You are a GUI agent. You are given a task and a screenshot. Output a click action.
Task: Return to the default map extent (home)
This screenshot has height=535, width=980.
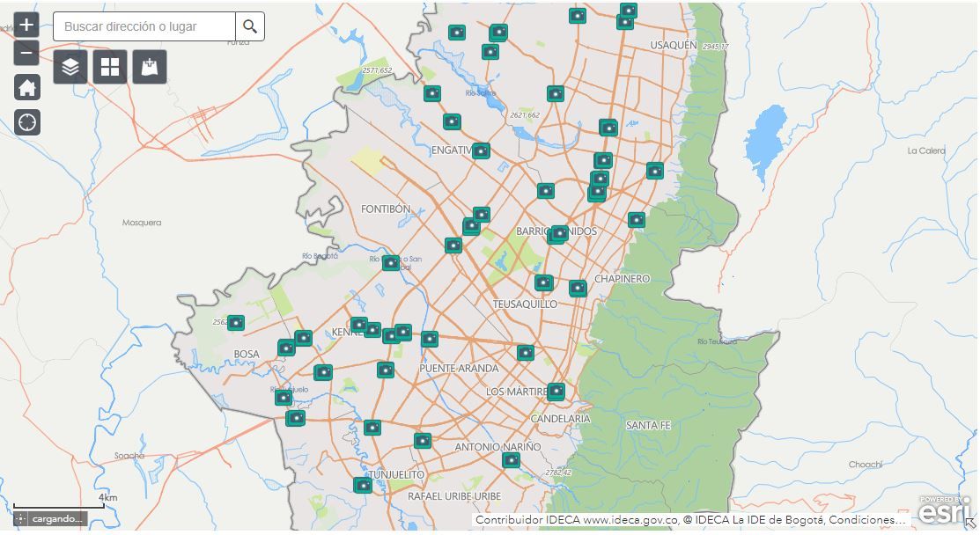(x=27, y=87)
